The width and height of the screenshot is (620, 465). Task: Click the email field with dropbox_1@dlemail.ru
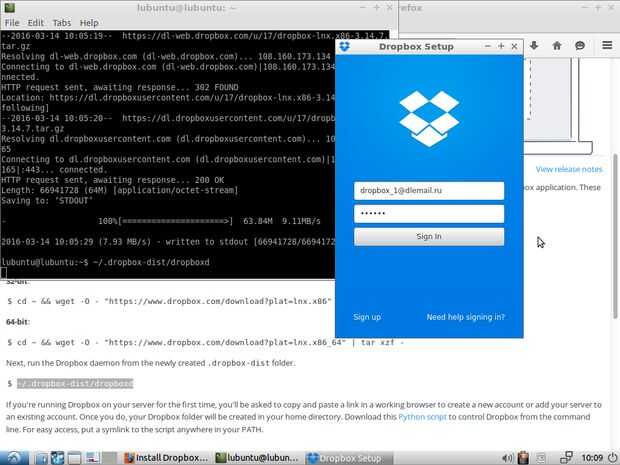coord(429,191)
